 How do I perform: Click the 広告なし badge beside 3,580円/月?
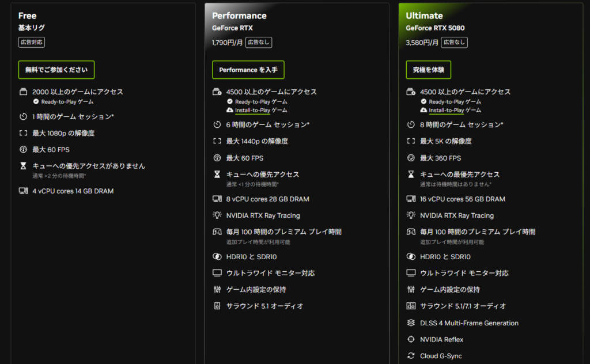455,42
